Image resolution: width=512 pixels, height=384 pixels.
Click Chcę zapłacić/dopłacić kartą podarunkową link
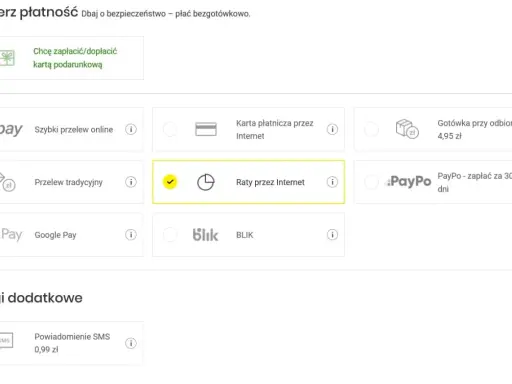(x=75, y=58)
